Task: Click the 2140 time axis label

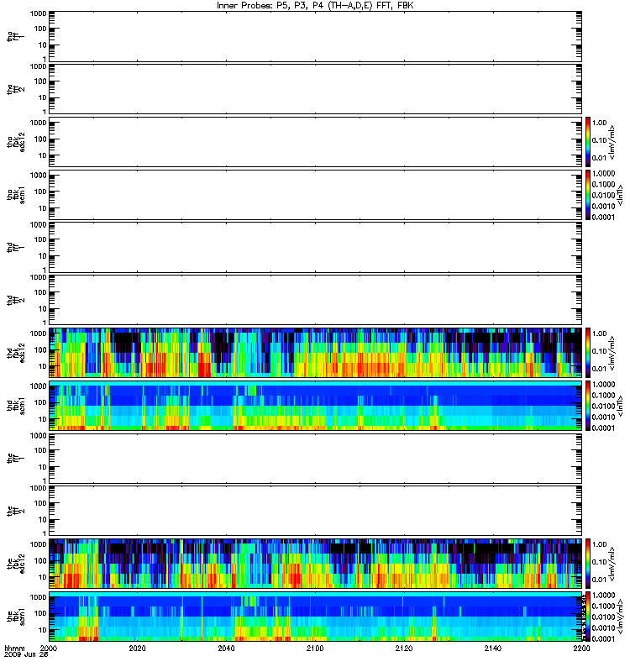Action: click(x=493, y=648)
